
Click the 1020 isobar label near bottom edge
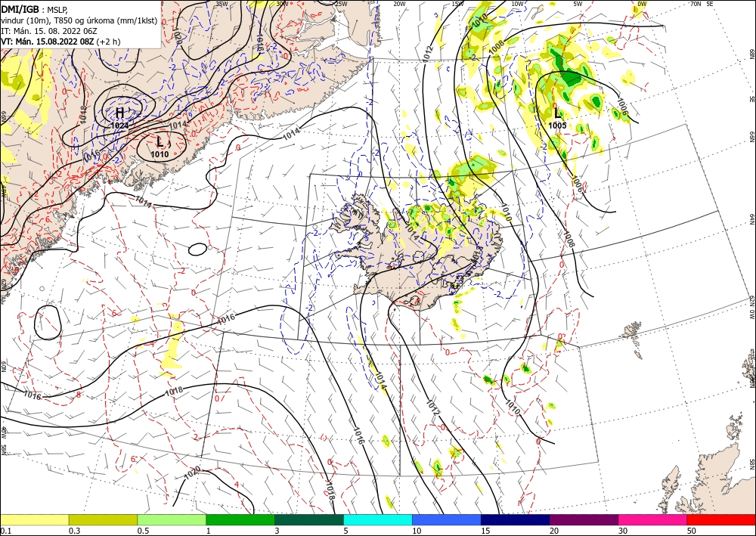click(191, 474)
